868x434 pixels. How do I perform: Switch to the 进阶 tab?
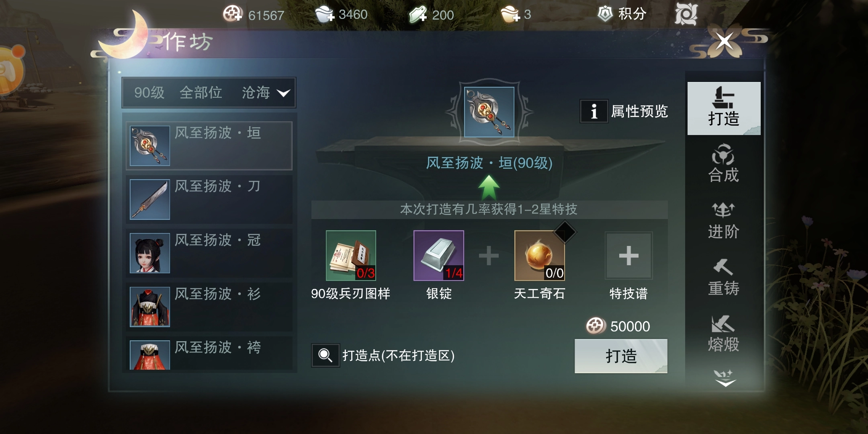(724, 220)
